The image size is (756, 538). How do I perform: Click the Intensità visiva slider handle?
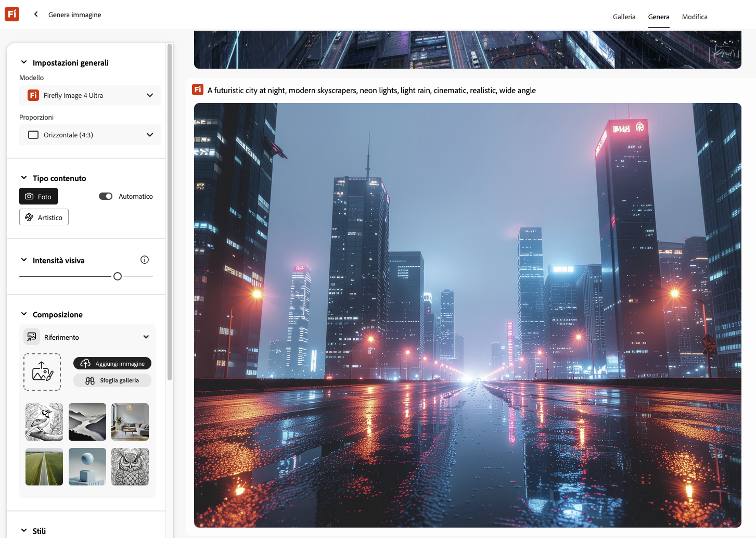coord(118,276)
